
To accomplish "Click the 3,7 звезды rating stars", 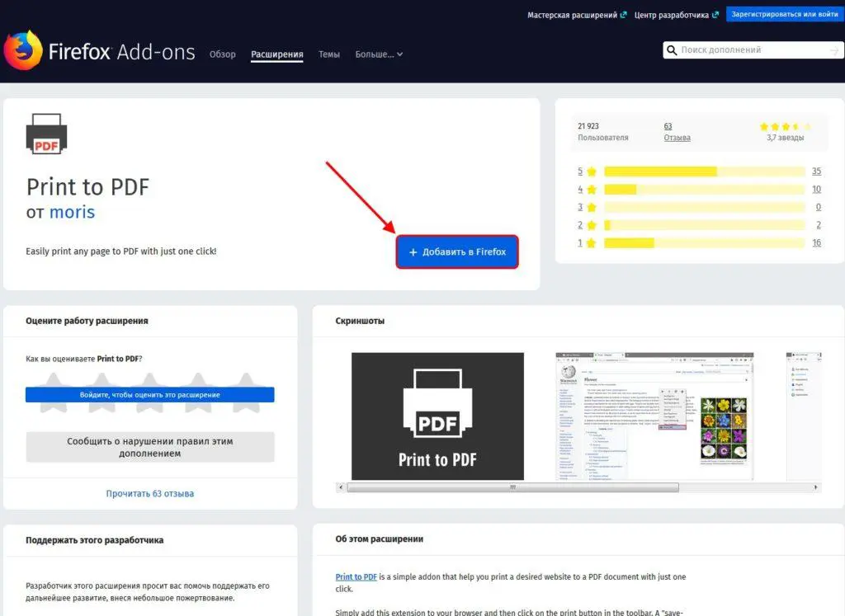I will tap(785, 127).
